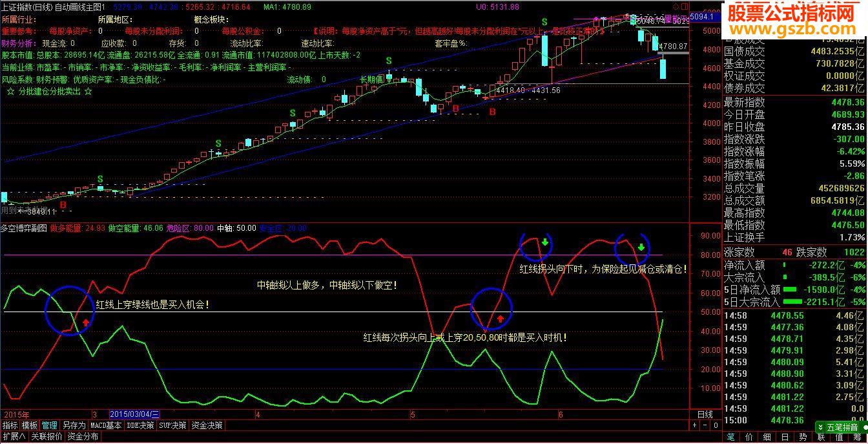Open the 资金分布 tab
This screenshot has width=868, height=444.
[x=83, y=436]
